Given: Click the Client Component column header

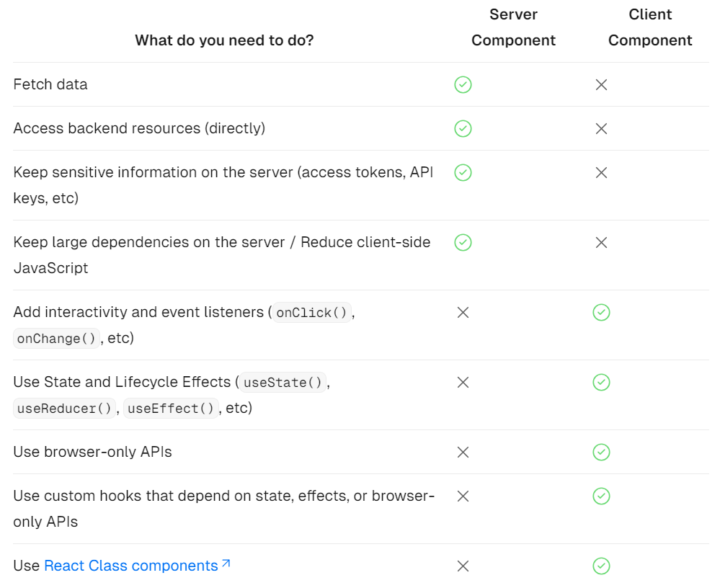Looking at the screenshot, I should pos(650,27).
